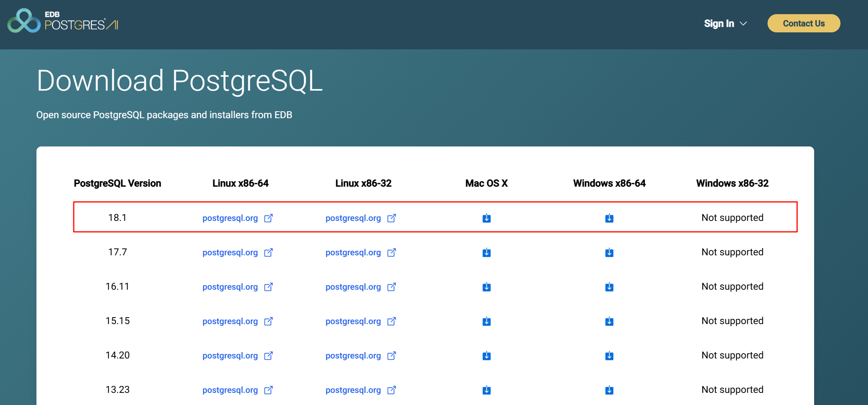Download PostgreSQL 13.23 for Windows x86-64
The width and height of the screenshot is (868, 405).
(x=609, y=390)
